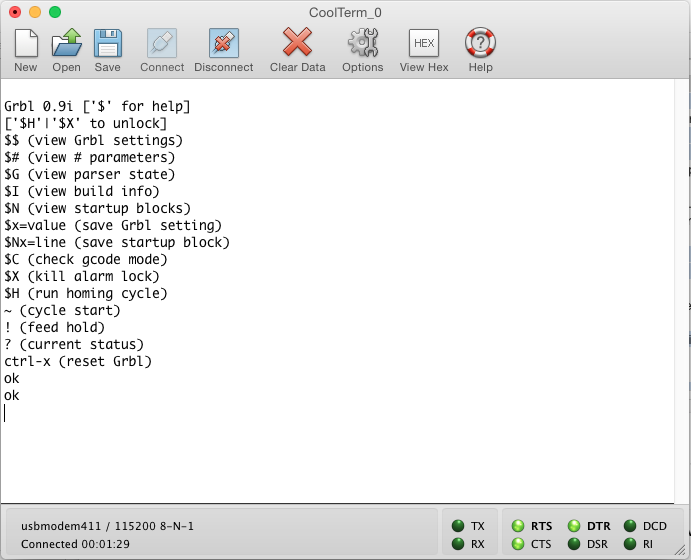
Task: Click the RX activity LED
Action: [x=458, y=544]
